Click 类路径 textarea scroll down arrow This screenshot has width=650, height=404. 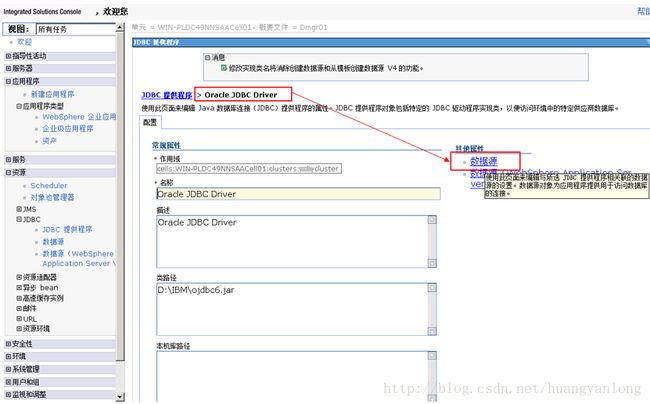point(432,331)
